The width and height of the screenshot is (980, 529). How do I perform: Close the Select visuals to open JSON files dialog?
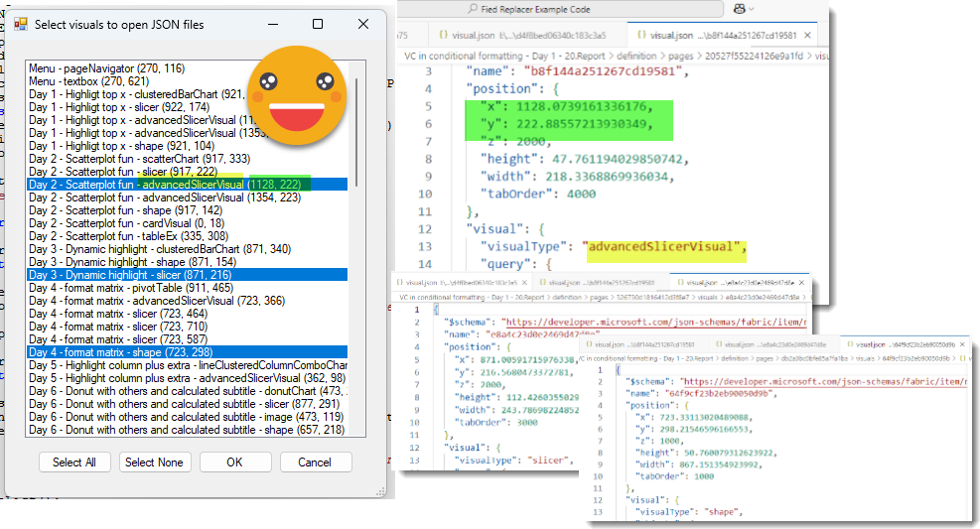363,24
